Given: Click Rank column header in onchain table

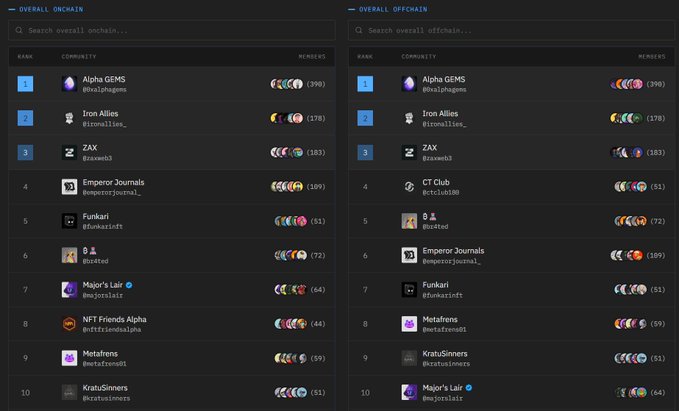Looking at the screenshot, I should click(25, 57).
